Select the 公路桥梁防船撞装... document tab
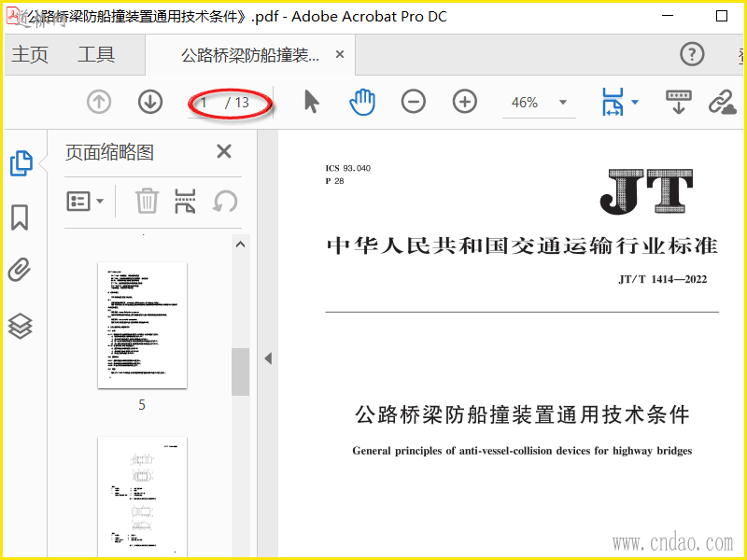Image resolution: width=747 pixels, height=560 pixels. [x=250, y=55]
